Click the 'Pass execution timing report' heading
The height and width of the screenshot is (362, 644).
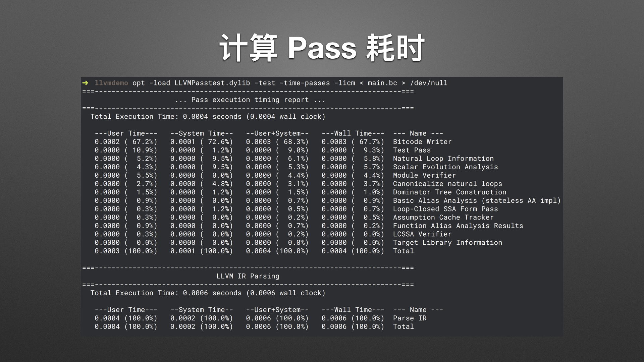pyautogui.click(x=250, y=100)
